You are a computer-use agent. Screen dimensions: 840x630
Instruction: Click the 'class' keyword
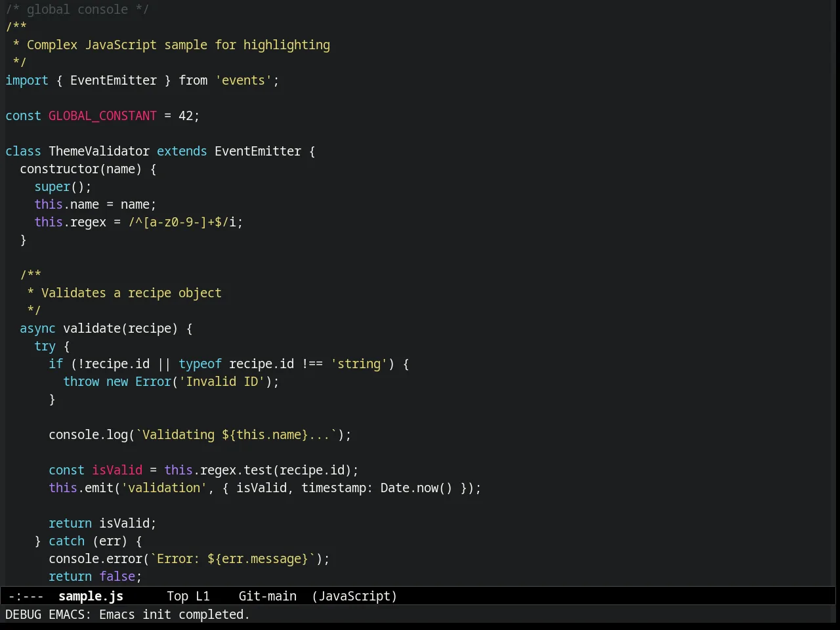pyautogui.click(x=23, y=151)
